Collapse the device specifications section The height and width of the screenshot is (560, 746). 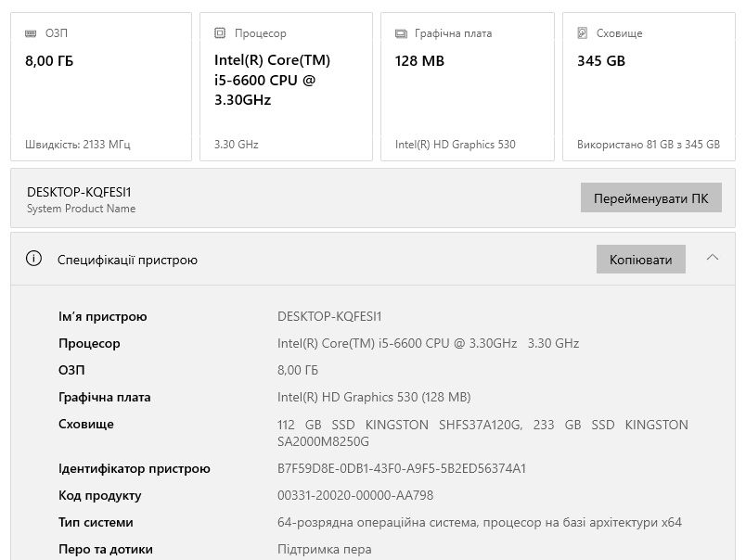pyautogui.click(x=713, y=259)
